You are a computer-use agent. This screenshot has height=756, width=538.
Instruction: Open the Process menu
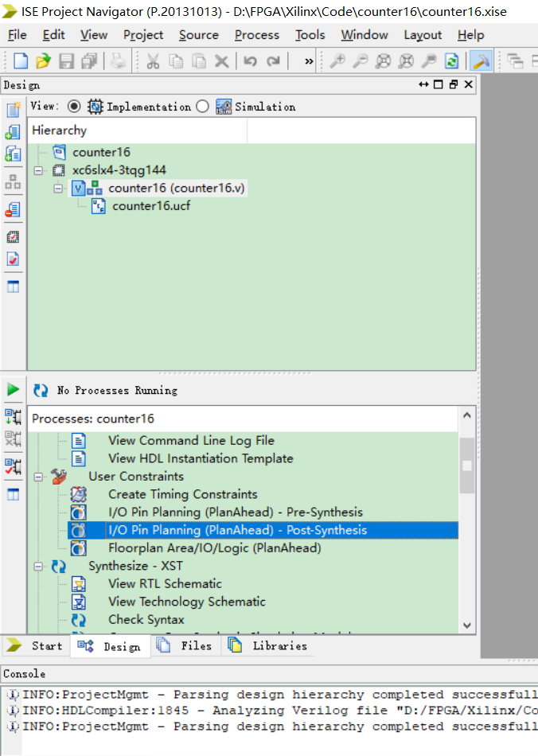click(257, 35)
